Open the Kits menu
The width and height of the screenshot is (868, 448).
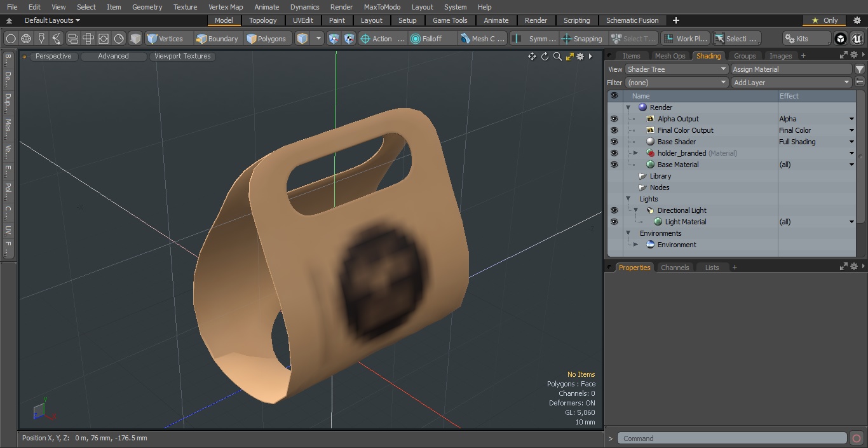pos(806,39)
